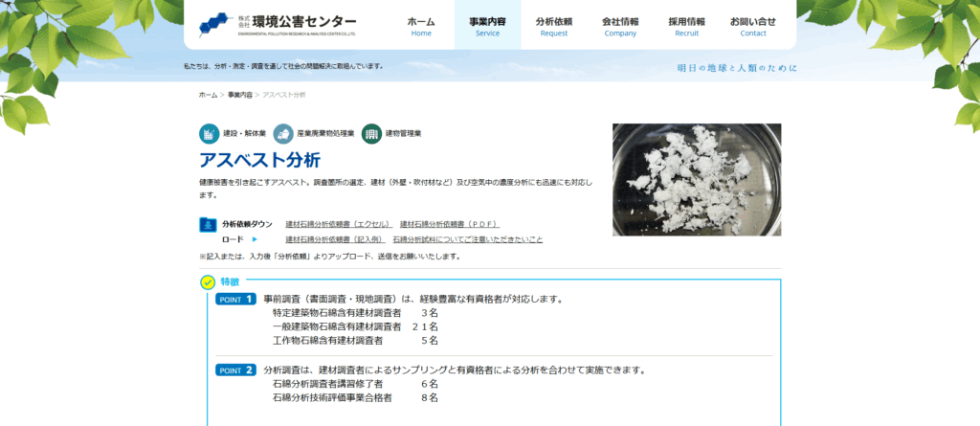Click the POINT 2 badge
The width and height of the screenshot is (980, 426).
[x=235, y=370]
